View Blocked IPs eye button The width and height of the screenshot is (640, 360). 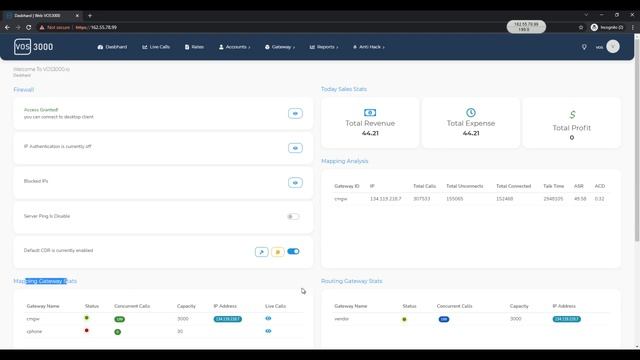[x=295, y=182]
